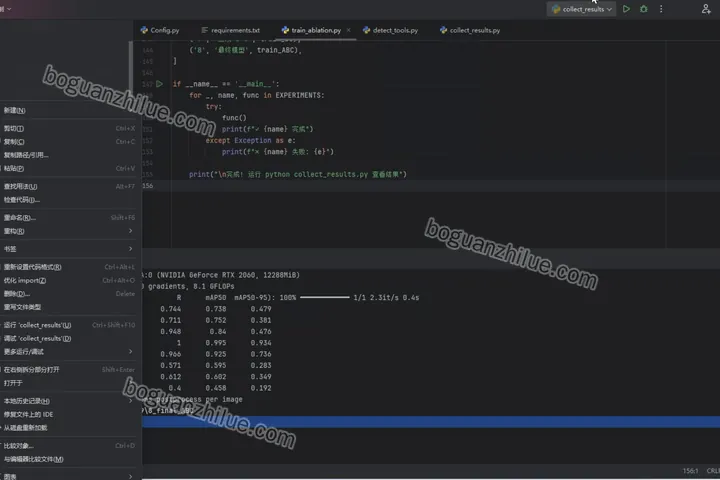Select 与编辑器比较文件 menu entry
The width and height of the screenshot is (720, 480).
click(x=69, y=459)
